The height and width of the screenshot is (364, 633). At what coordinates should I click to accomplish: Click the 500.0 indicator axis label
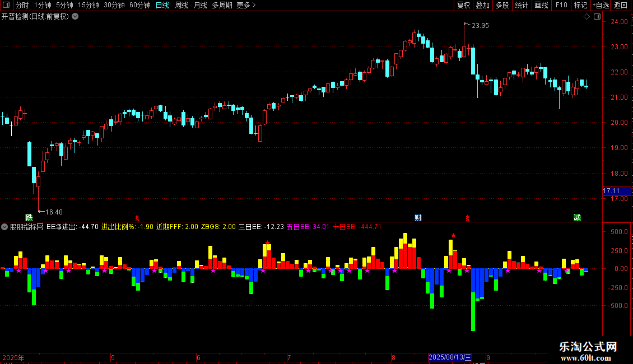pyautogui.click(x=619, y=232)
